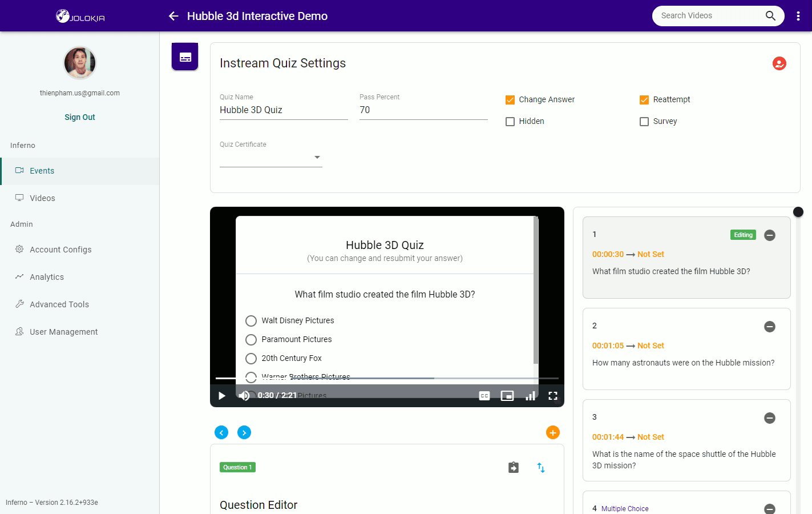
Task: Uncheck the Change Answer checkbox
Action: click(510, 100)
